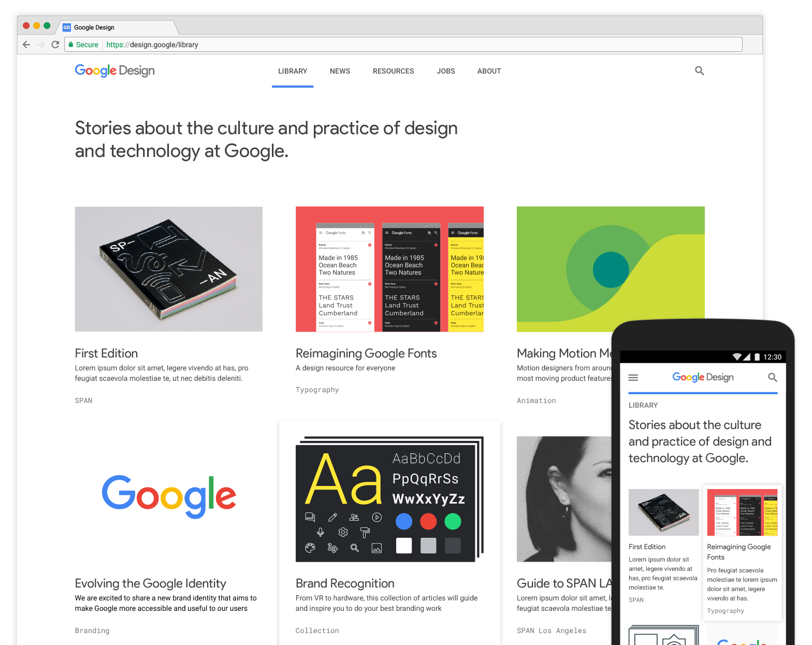This screenshot has height=645, width=812.
Task: Go to the NEWS section
Action: tap(340, 71)
